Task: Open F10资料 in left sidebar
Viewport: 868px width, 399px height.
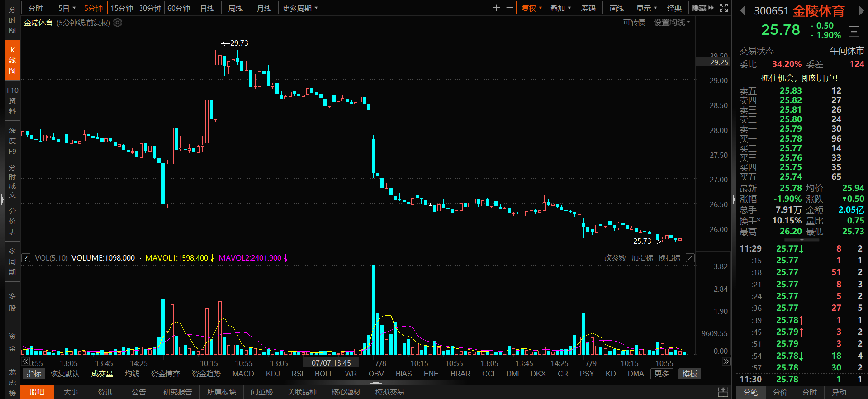Action: point(12,100)
